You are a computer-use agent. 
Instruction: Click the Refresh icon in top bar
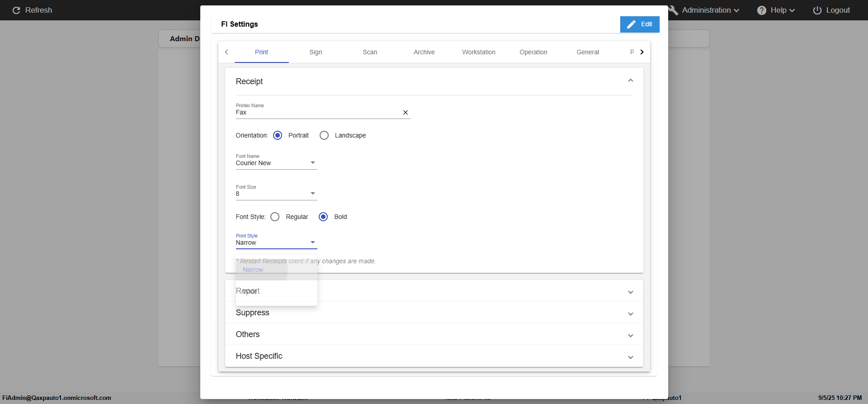point(16,10)
